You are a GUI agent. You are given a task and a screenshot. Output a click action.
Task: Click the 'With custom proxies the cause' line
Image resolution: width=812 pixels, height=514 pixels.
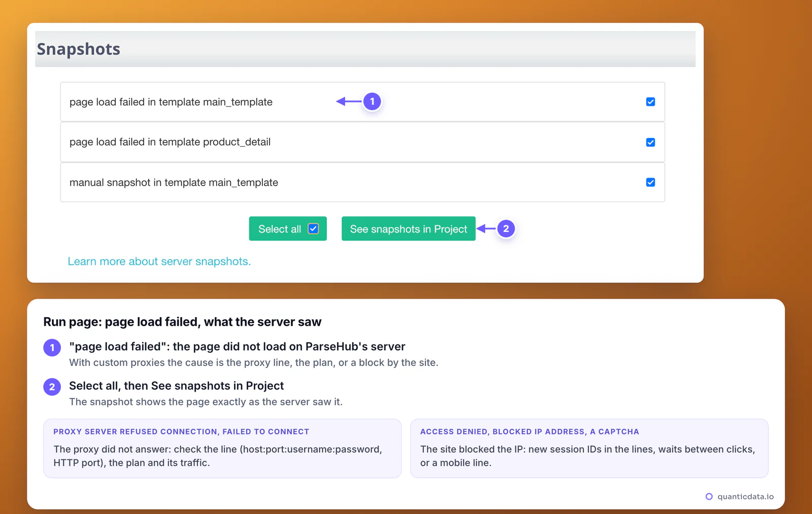coord(254,363)
